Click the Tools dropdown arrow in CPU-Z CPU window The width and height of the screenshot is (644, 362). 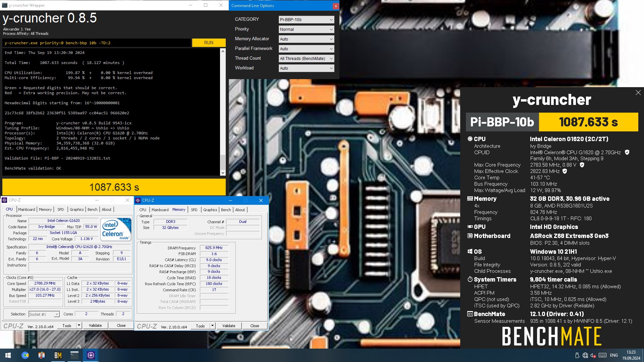[79, 325]
